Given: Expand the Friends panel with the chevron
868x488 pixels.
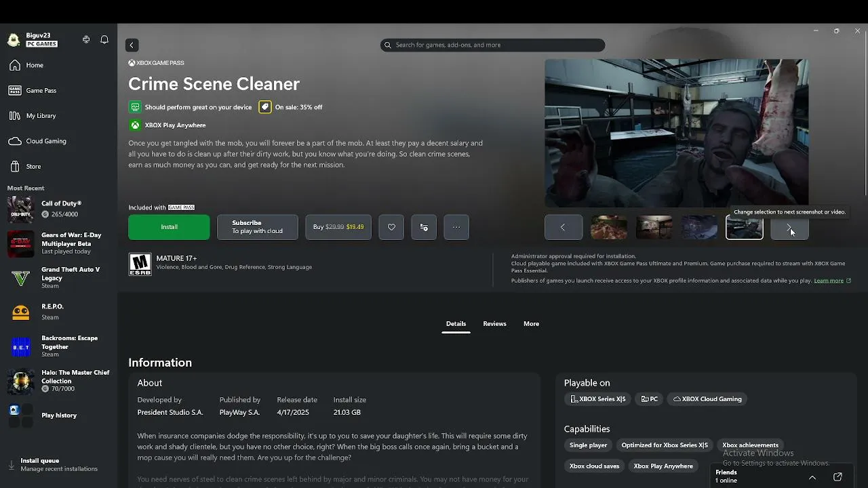Looking at the screenshot, I should [812, 477].
